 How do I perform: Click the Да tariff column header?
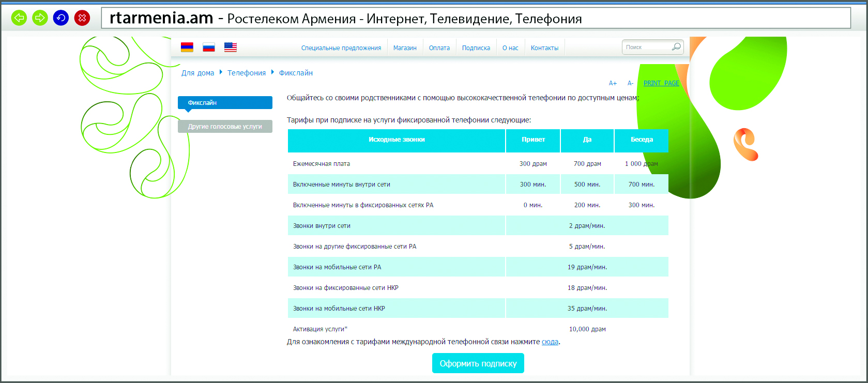click(x=587, y=140)
